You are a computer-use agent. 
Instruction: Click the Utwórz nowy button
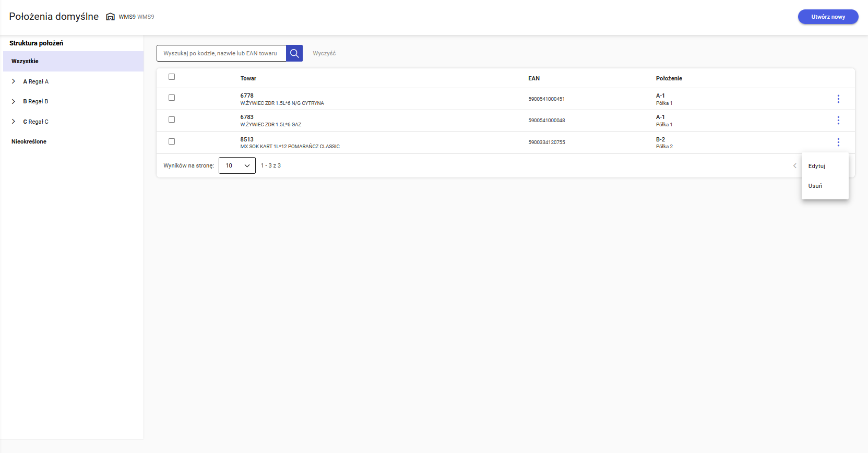pos(828,17)
